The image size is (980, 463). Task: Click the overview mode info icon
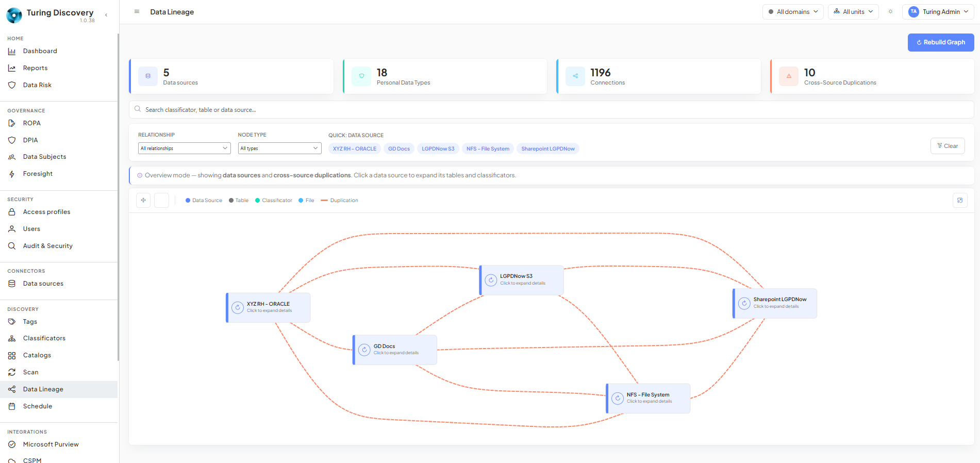pos(140,176)
